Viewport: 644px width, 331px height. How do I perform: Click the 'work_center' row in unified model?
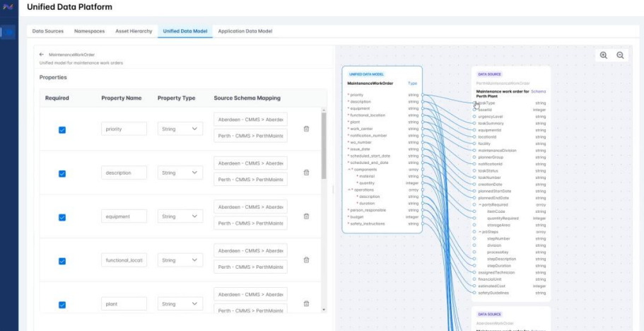click(382, 129)
